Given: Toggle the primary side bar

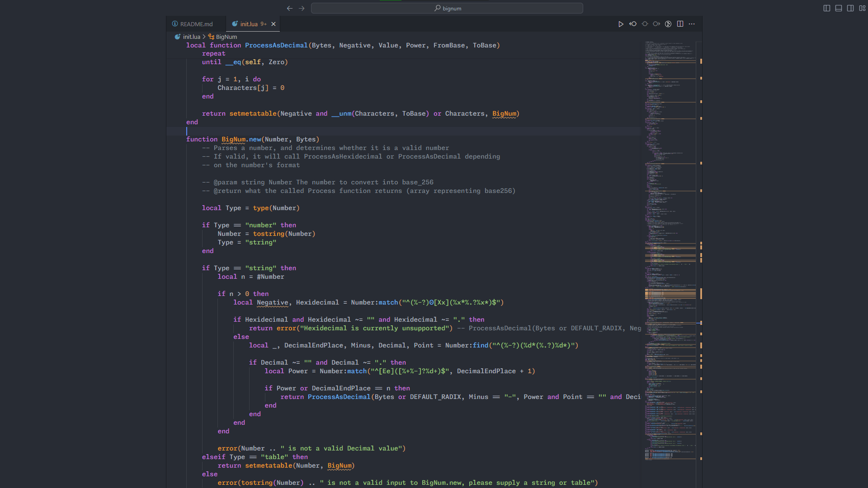Looking at the screenshot, I should [x=827, y=8].
